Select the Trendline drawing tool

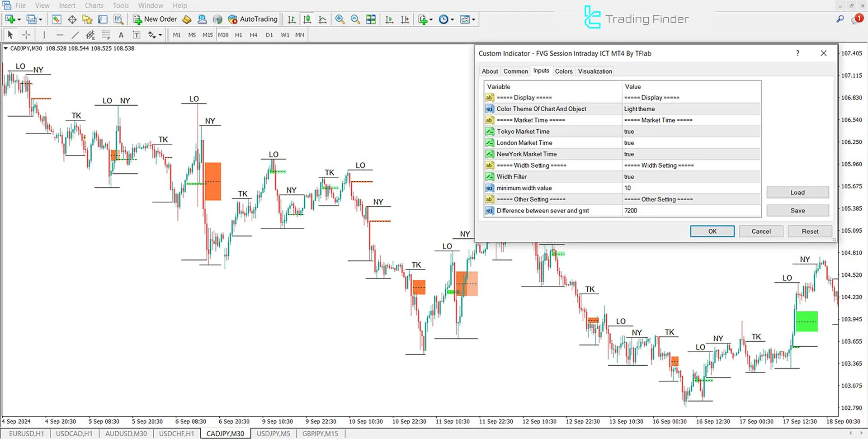[x=75, y=35]
